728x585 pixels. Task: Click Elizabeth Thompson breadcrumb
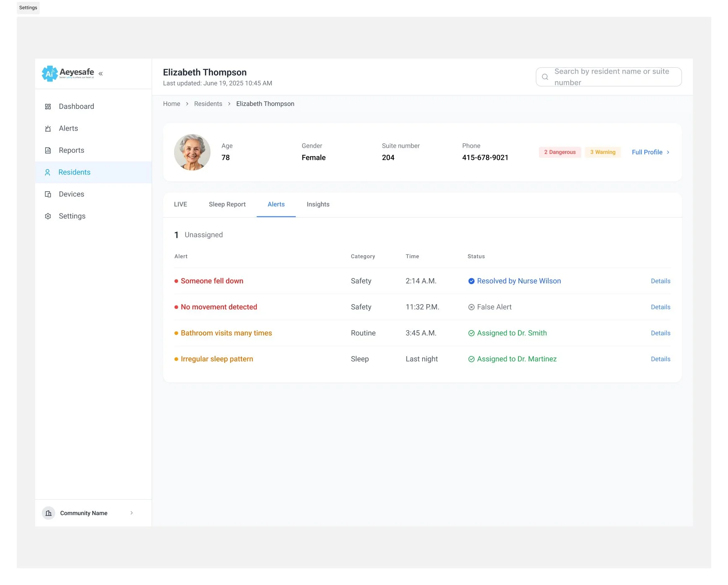click(265, 104)
